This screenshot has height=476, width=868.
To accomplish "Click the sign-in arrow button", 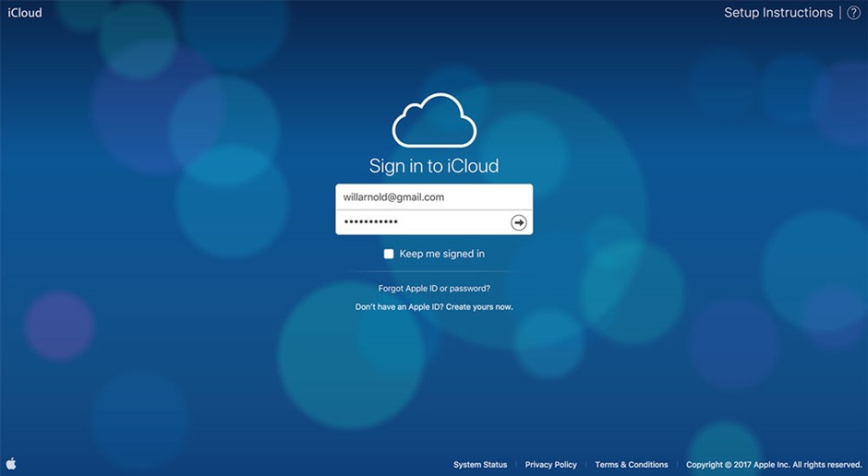I will pyautogui.click(x=519, y=222).
